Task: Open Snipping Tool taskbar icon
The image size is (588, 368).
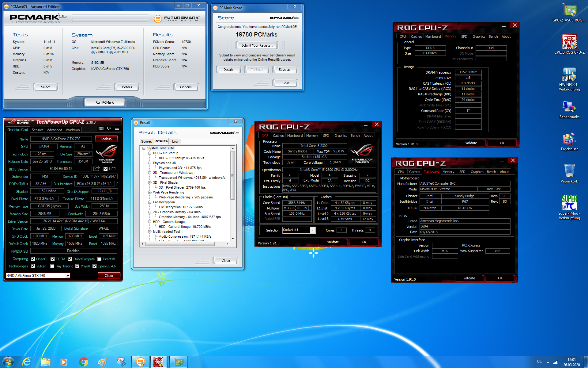Action: point(121,362)
